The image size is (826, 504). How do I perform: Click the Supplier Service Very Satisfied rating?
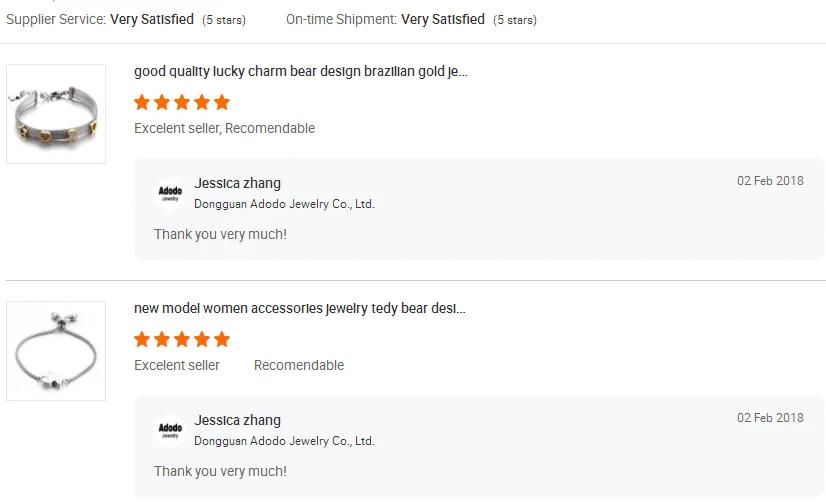pos(152,19)
